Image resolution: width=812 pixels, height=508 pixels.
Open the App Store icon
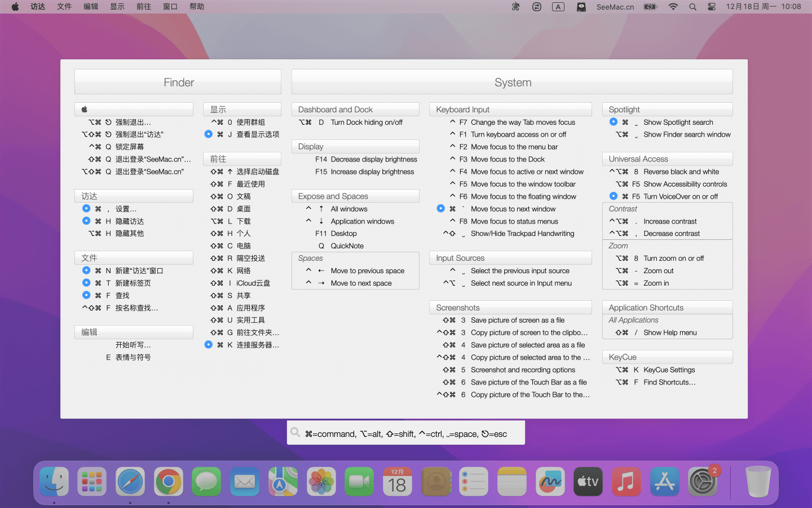[664, 481]
